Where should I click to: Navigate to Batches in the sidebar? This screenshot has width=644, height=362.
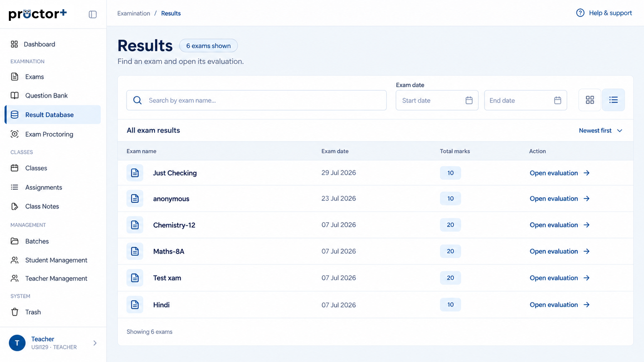(53, 241)
